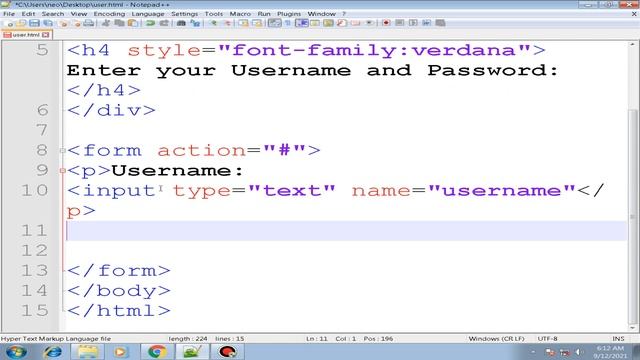Image resolution: width=640 pixels, height=360 pixels.
Task: Open the Tools menu
Action: tap(213, 14)
